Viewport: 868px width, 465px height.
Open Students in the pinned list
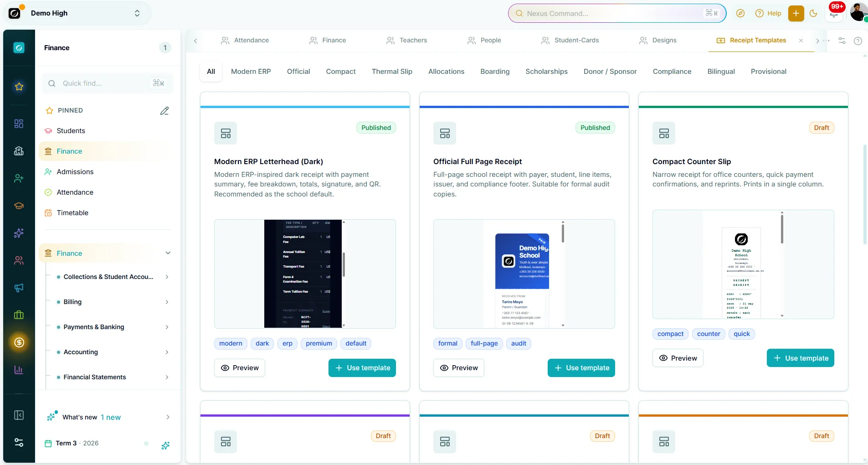click(71, 131)
